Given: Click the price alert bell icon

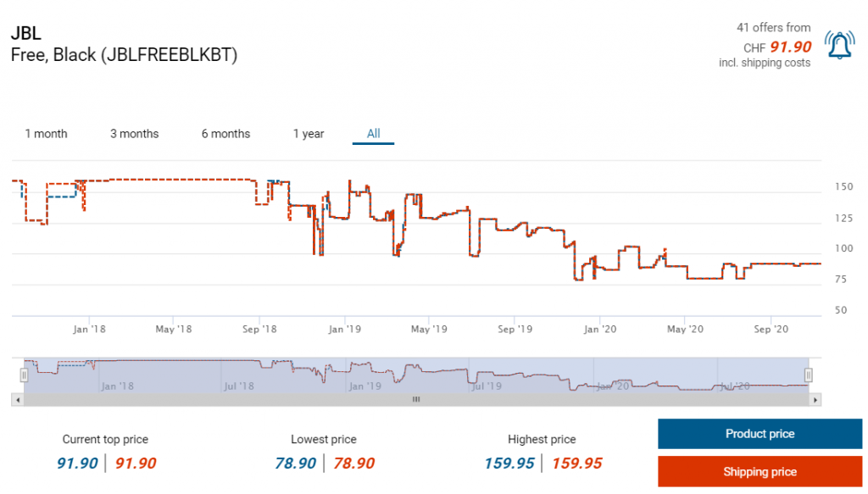Looking at the screenshot, I should click(839, 45).
